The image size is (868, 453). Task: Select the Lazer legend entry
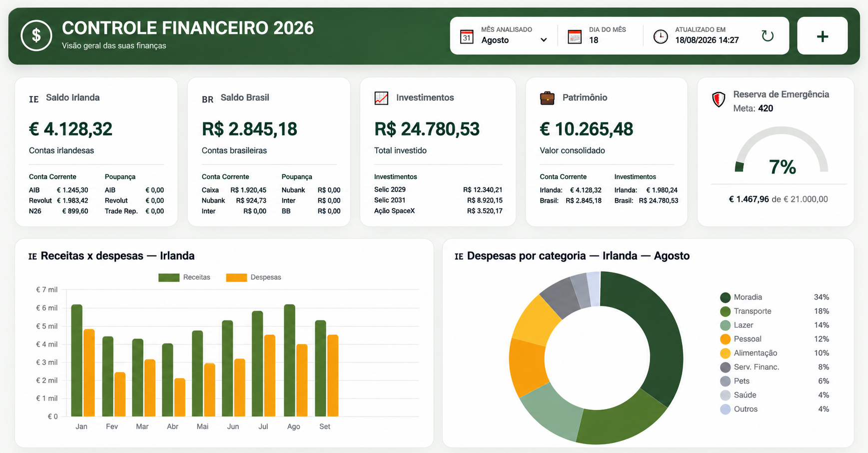click(775, 325)
